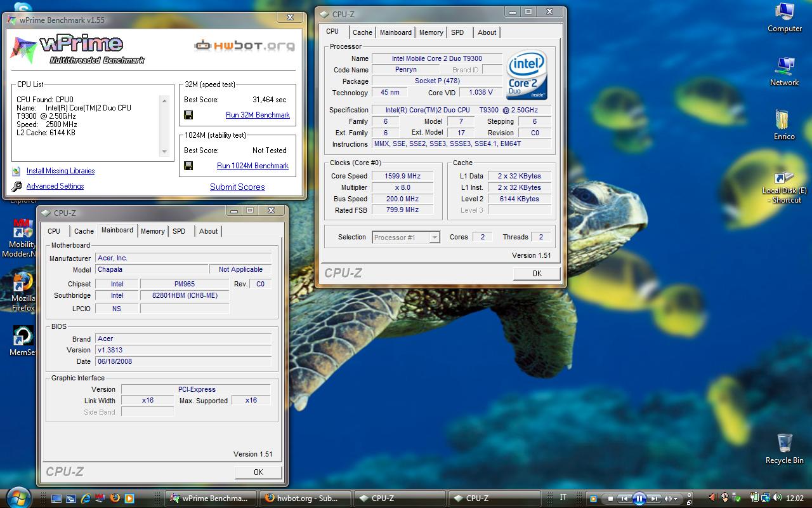Click the battery power tray icon
Viewport: 812px width, 508px height.
[754, 498]
